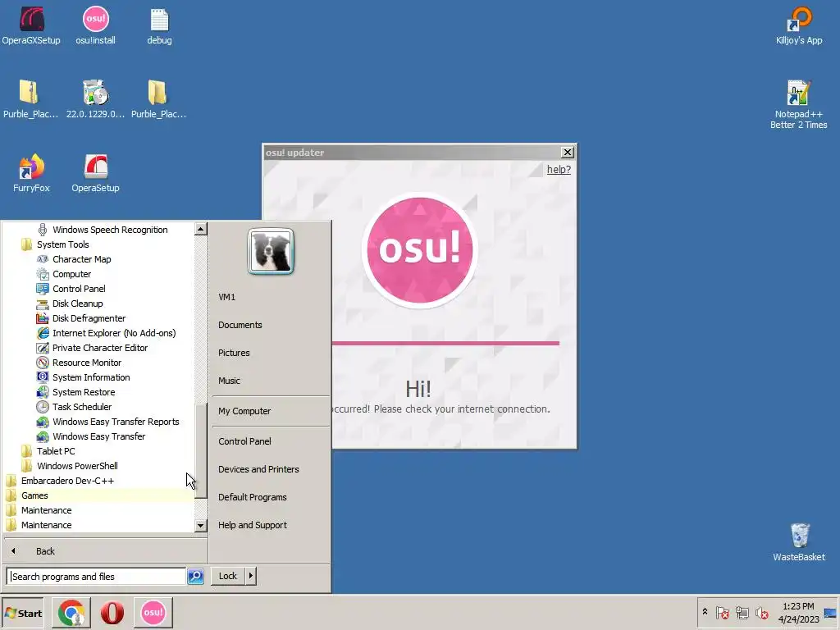Open My Computer from Start menu
Viewport: 840px width, 630px height.
pos(244,412)
